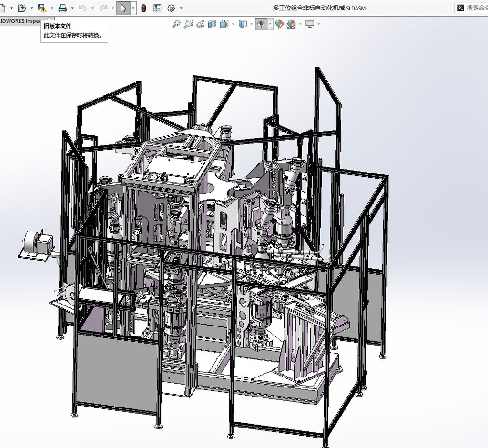Click the Undo icon
The height and width of the screenshot is (448, 488).
click(x=83, y=8)
